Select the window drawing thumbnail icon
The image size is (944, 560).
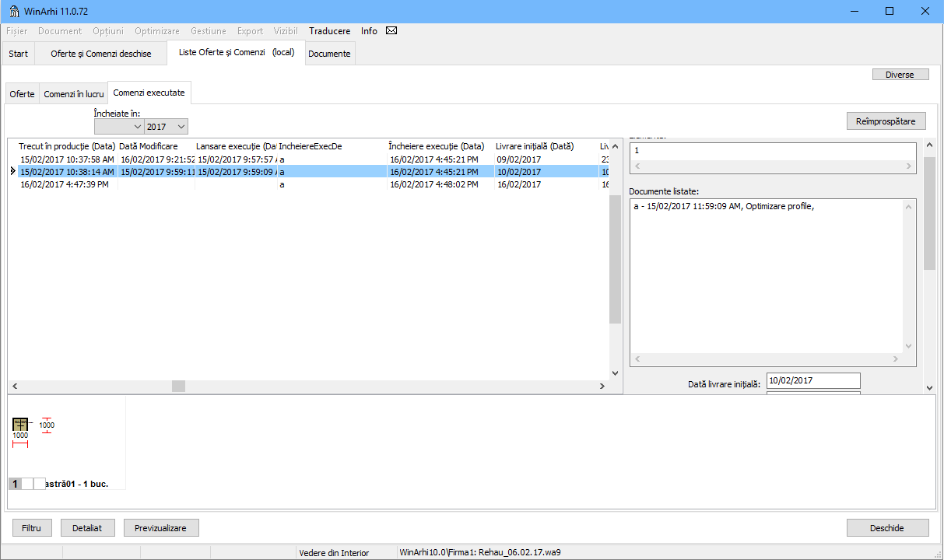click(x=20, y=425)
